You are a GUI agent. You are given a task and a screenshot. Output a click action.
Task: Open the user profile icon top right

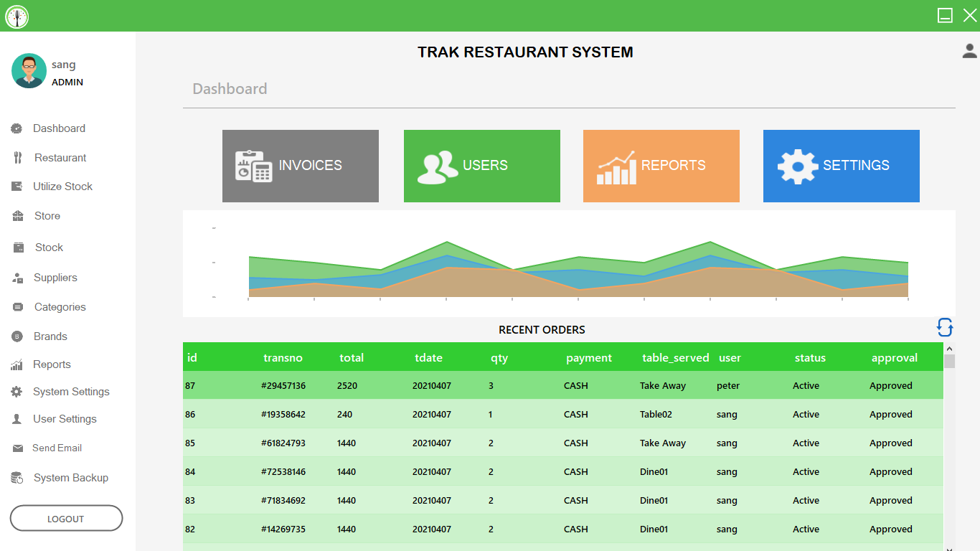pos(970,51)
